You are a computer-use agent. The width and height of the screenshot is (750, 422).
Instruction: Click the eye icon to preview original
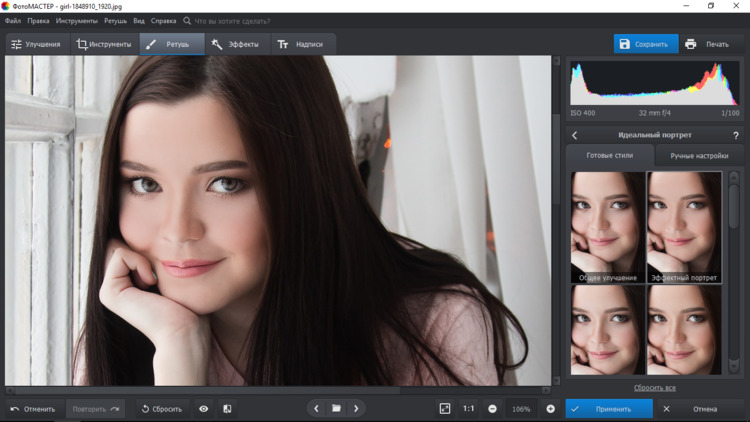pyautogui.click(x=203, y=409)
